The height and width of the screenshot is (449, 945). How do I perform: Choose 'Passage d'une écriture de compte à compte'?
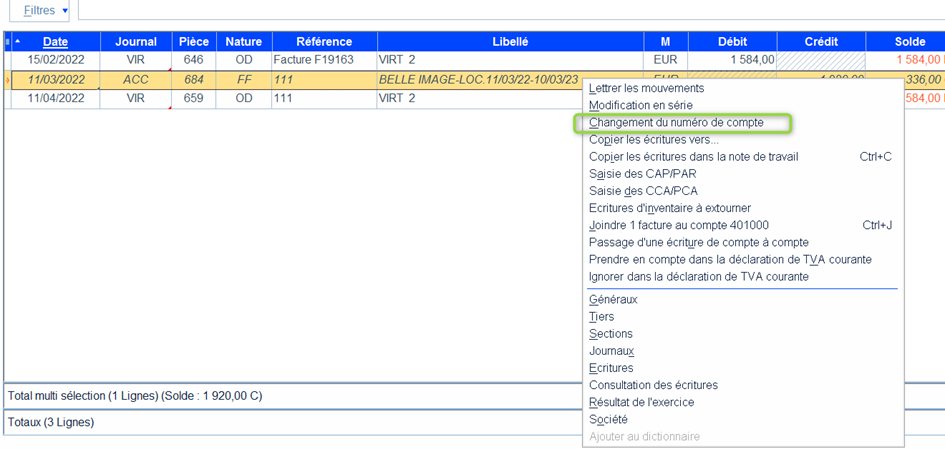coord(698,242)
